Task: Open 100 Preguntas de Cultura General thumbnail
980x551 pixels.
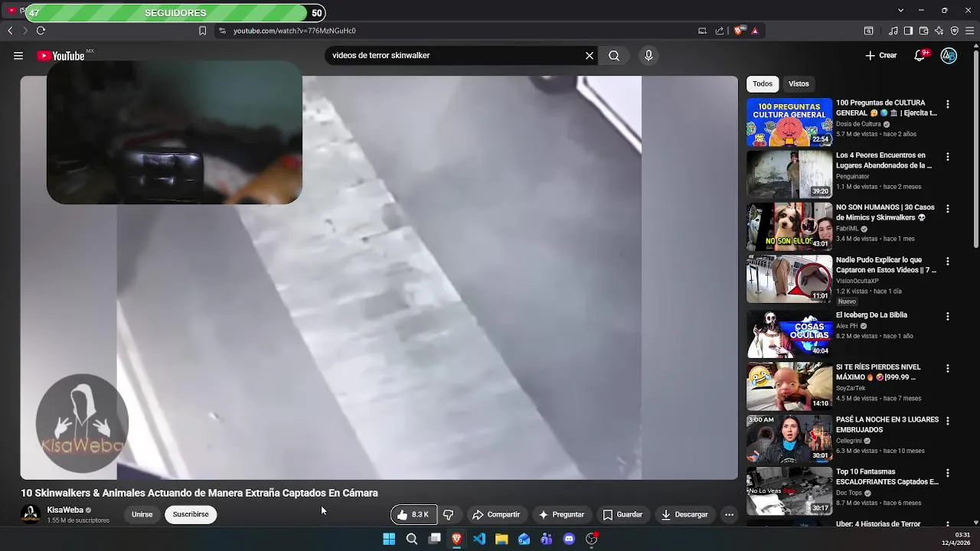Action: point(789,122)
